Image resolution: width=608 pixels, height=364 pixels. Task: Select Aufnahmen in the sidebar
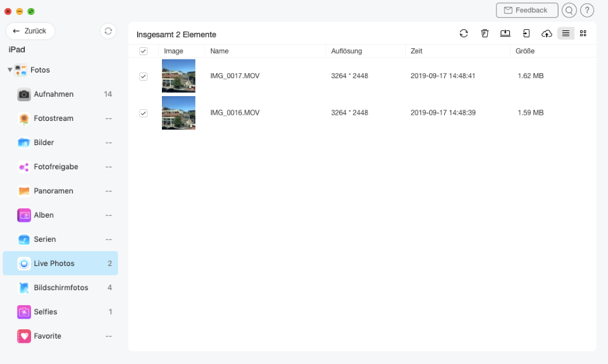click(53, 94)
